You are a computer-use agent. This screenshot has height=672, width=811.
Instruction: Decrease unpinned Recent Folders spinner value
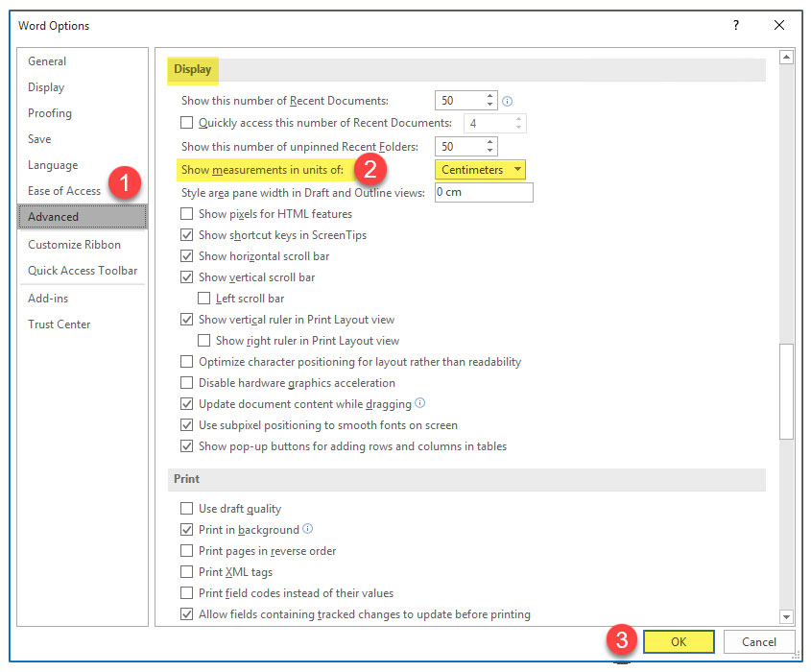pyautogui.click(x=489, y=150)
